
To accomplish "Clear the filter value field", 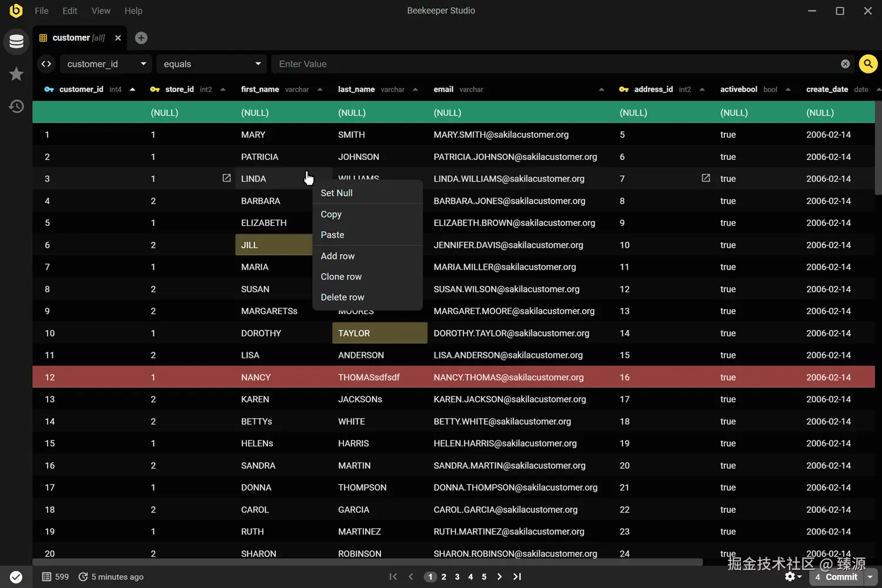I will [x=845, y=64].
